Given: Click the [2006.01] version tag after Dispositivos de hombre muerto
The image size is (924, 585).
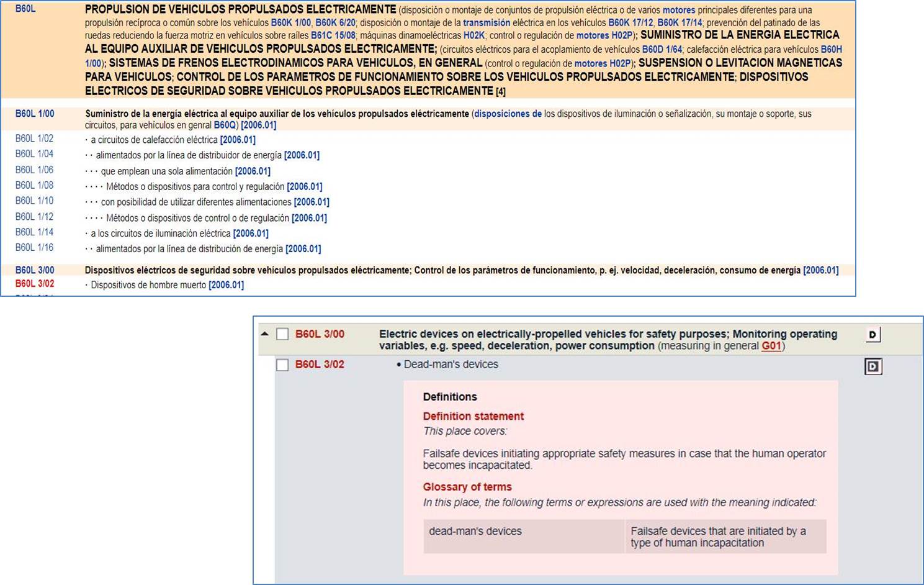Looking at the screenshot, I should pyautogui.click(x=227, y=285).
